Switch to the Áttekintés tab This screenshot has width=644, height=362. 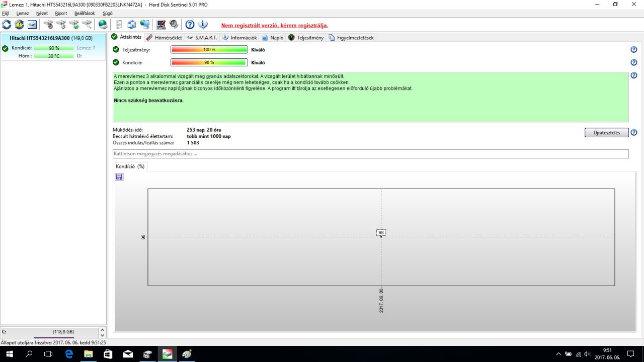pyautogui.click(x=126, y=37)
